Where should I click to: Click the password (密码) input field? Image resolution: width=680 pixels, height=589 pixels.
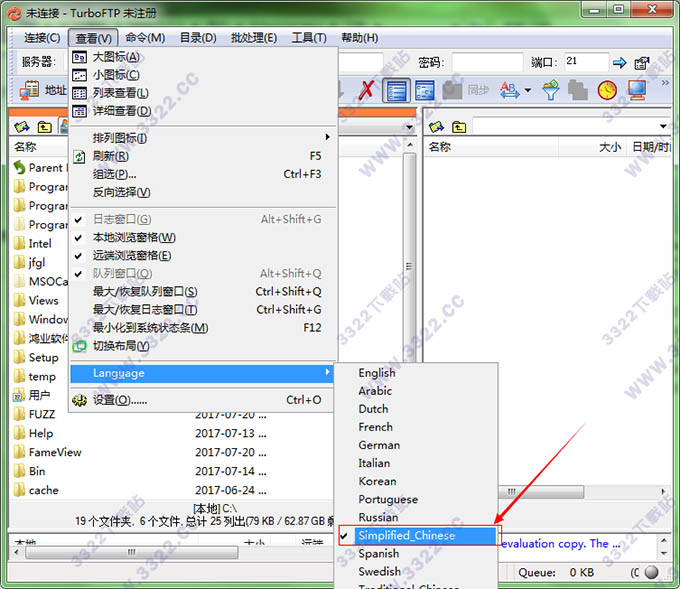(487, 62)
